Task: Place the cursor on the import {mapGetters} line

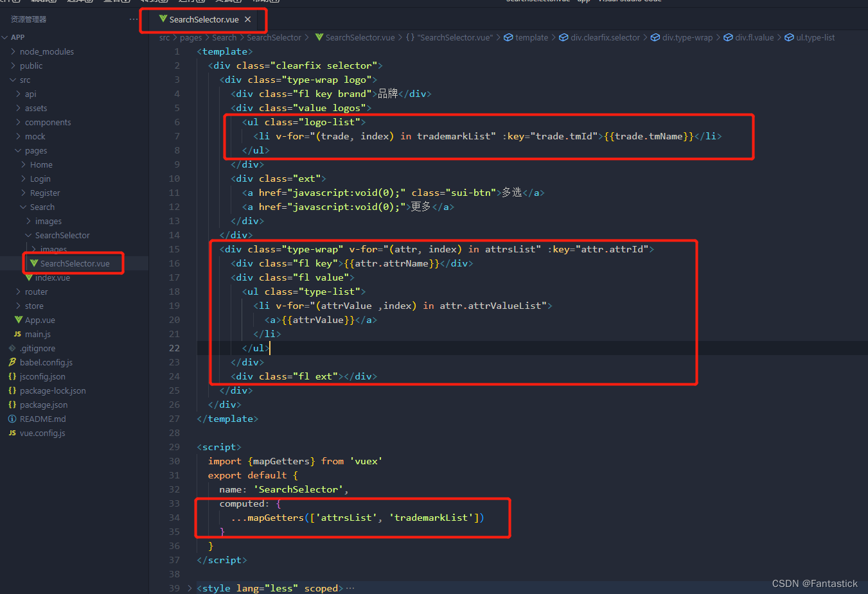Action: coord(295,461)
